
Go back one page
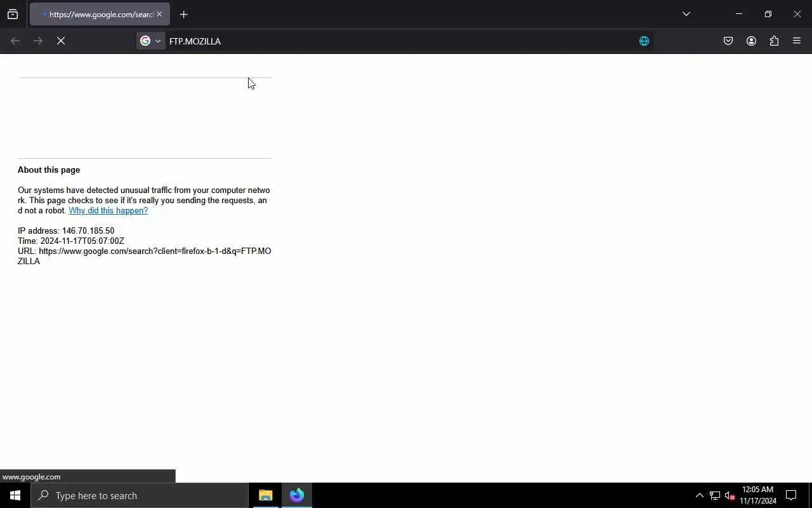[15, 41]
